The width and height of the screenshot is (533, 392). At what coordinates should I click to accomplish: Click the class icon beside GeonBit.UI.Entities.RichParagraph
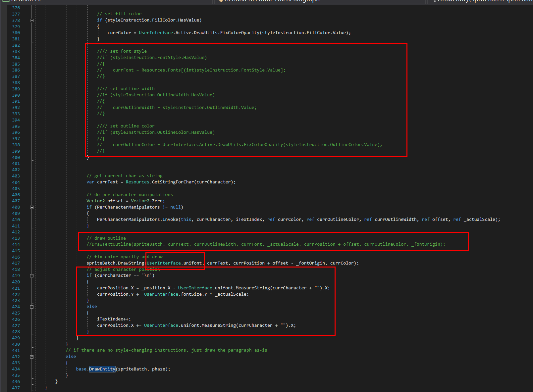click(x=220, y=1)
